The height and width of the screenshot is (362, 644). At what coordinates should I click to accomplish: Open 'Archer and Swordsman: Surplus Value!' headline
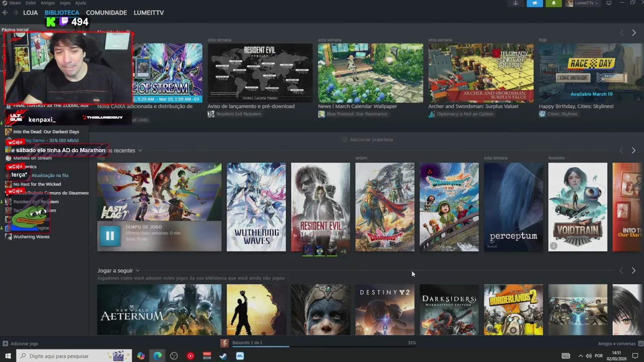(x=473, y=106)
